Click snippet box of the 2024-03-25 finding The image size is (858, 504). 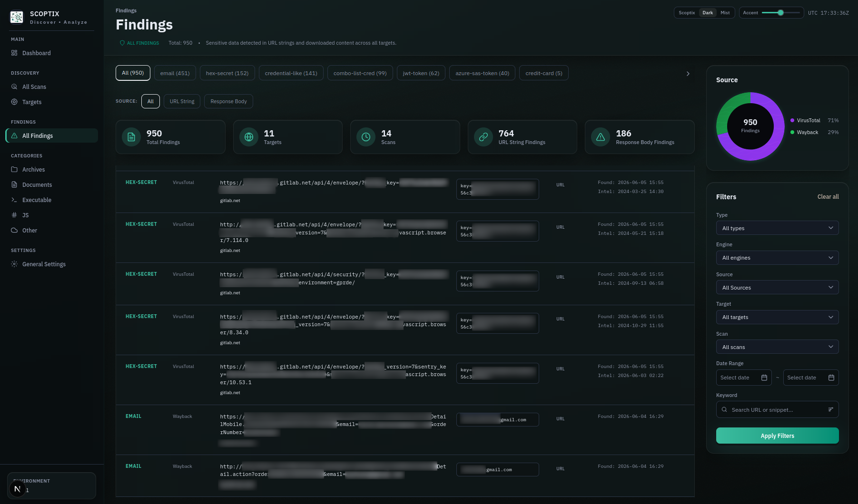[x=497, y=189]
